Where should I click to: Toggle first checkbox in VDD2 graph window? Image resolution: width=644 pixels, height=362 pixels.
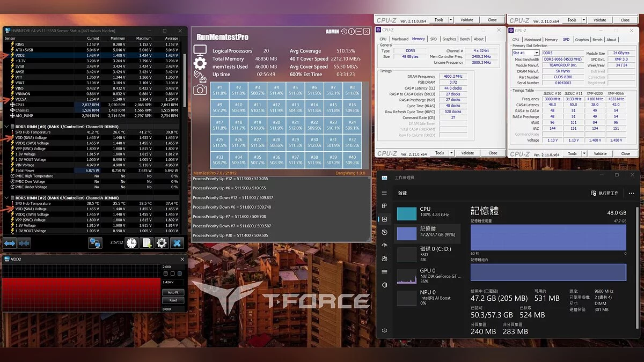165,274
